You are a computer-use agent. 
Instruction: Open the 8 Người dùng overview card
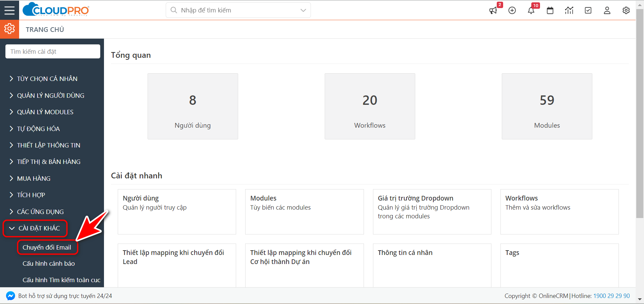(193, 106)
